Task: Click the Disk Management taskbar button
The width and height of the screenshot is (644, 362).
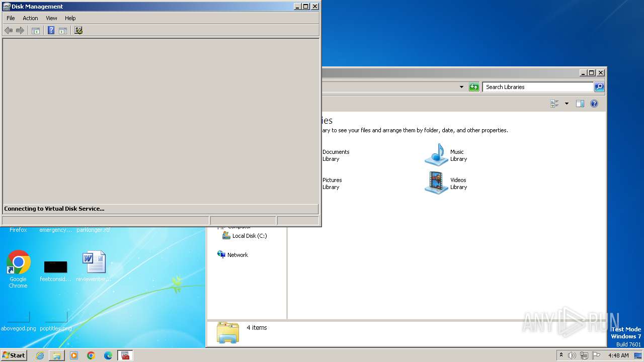Action: 125,355
